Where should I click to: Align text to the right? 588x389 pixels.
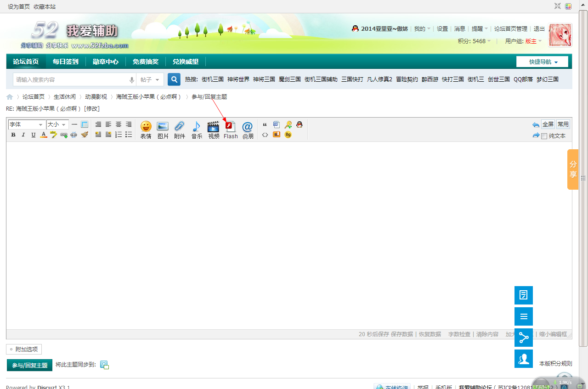coord(129,124)
